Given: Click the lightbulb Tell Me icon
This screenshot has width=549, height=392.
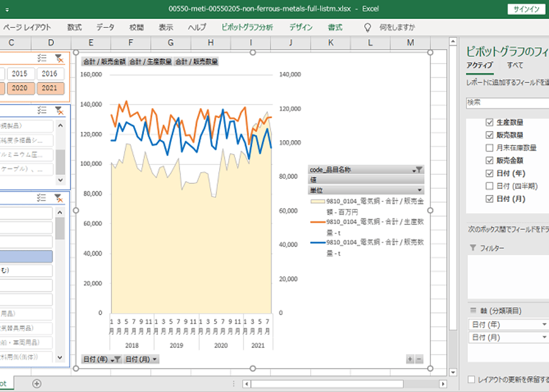Looking at the screenshot, I should (x=368, y=27).
